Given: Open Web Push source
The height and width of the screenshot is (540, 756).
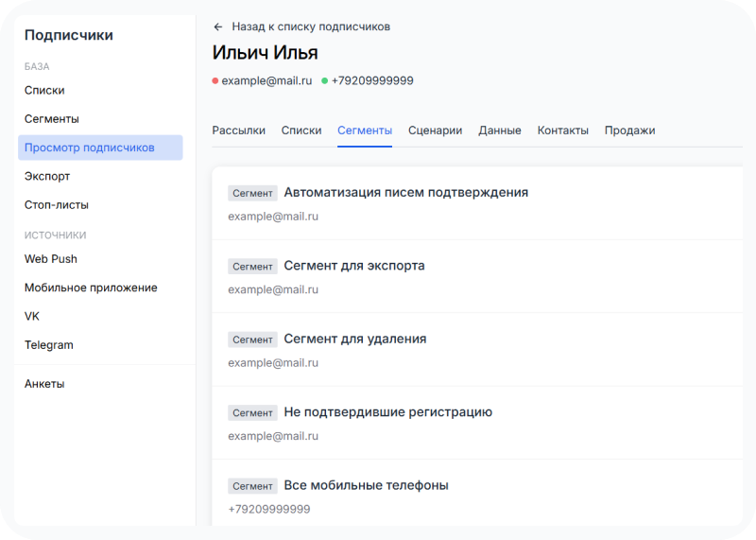Looking at the screenshot, I should [51, 259].
